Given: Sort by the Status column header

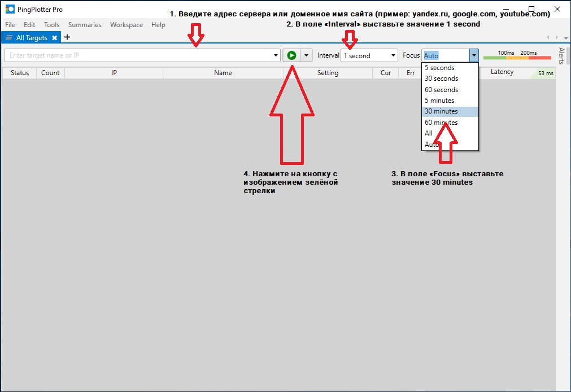Looking at the screenshot, I should click(x=20, y=73).
